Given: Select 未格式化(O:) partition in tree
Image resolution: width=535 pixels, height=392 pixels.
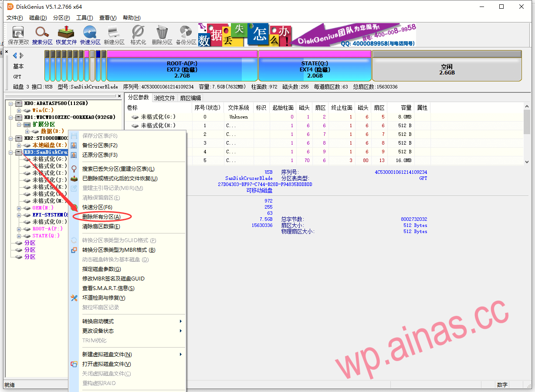Looking at the screenshot, I should pyautogui.click(x=50, y=222).
